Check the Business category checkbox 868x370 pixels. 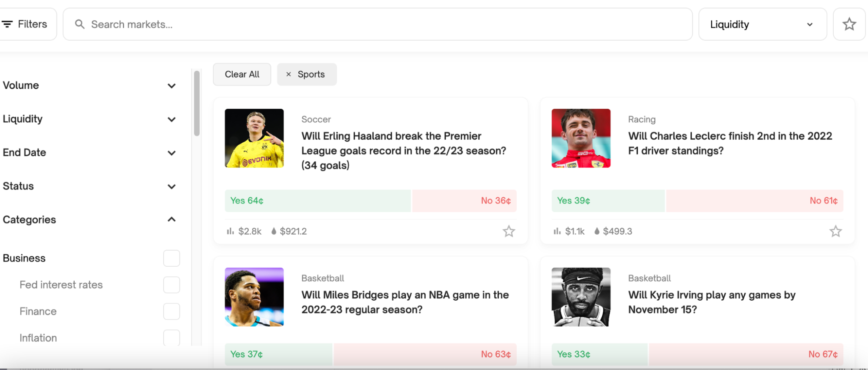pyautogui.click(x=172, y=258)
